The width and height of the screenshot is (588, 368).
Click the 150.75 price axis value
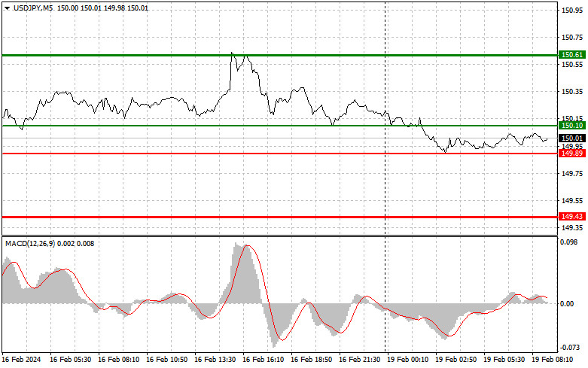(x=572, y=37)
